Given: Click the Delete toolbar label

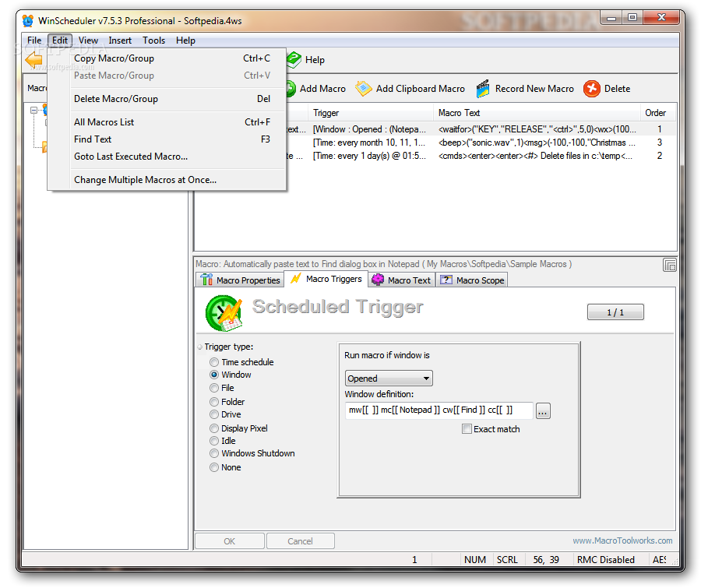Looking at the screenshot, I should click(x=617, y=89).
